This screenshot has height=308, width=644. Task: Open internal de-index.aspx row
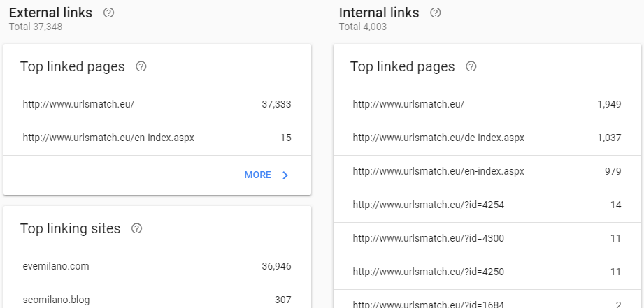click(x=487, y=138)
